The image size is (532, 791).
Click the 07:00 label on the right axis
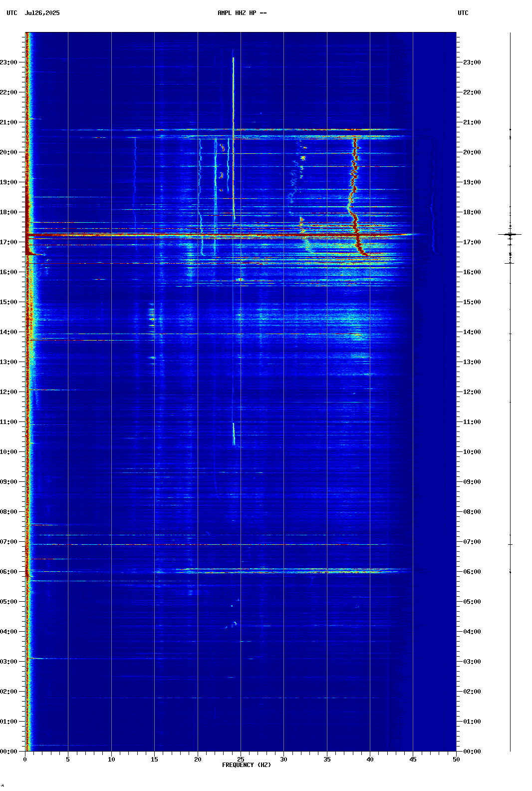point(472,542)
